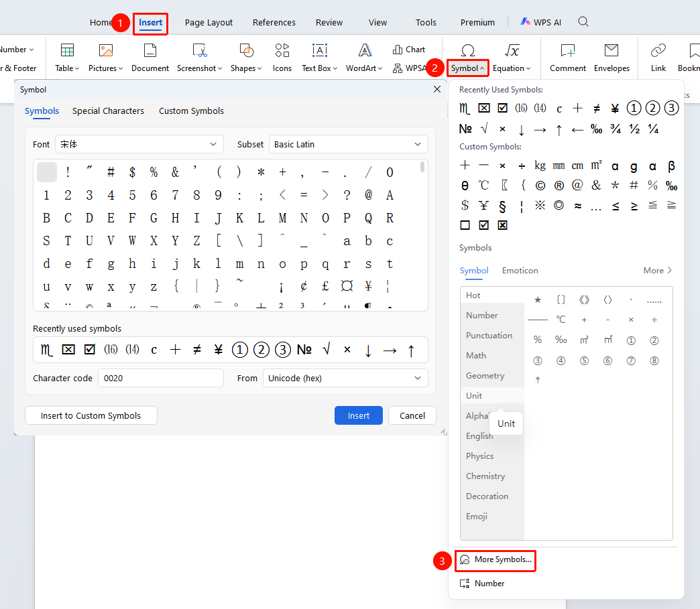Insert a Chart

[x=409, y=50]
